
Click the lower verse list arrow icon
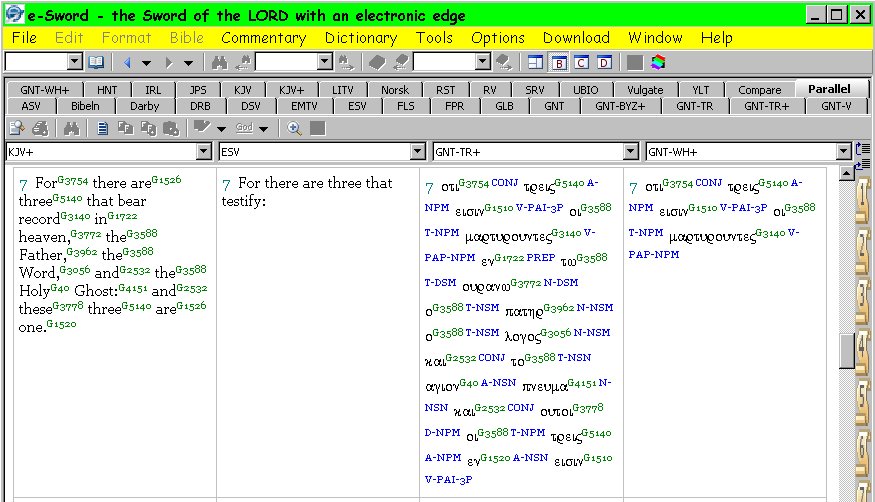tap(863, 164)
